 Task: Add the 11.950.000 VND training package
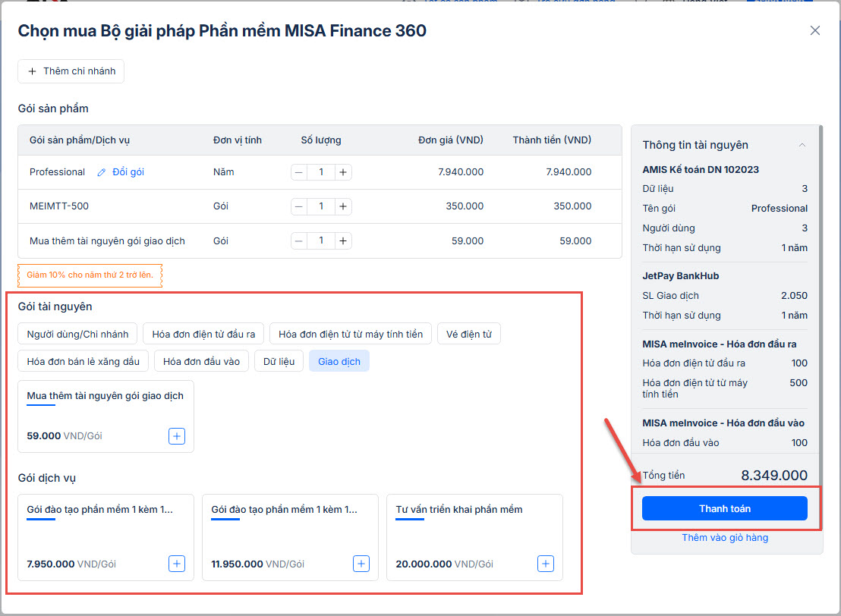(x=361, y=564)
